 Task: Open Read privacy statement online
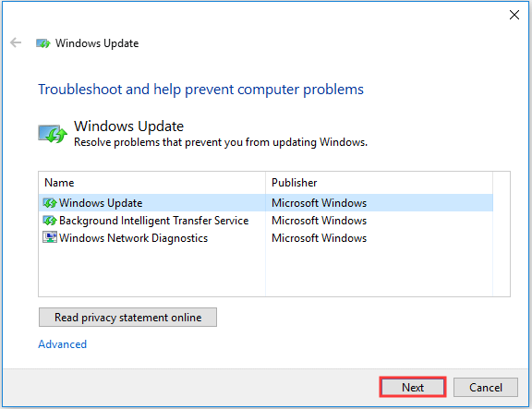click(127, 317)
